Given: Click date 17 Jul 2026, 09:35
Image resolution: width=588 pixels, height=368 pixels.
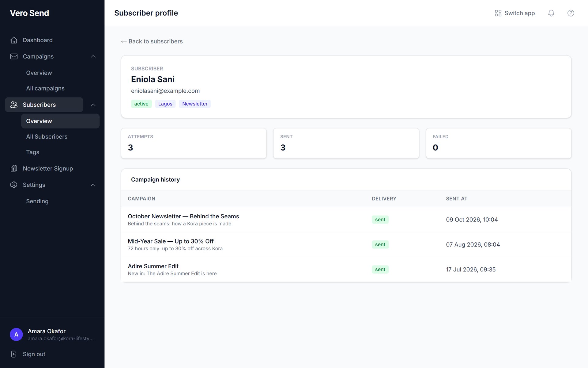Looking at the screenshot, I should click(x=471, y=269).
